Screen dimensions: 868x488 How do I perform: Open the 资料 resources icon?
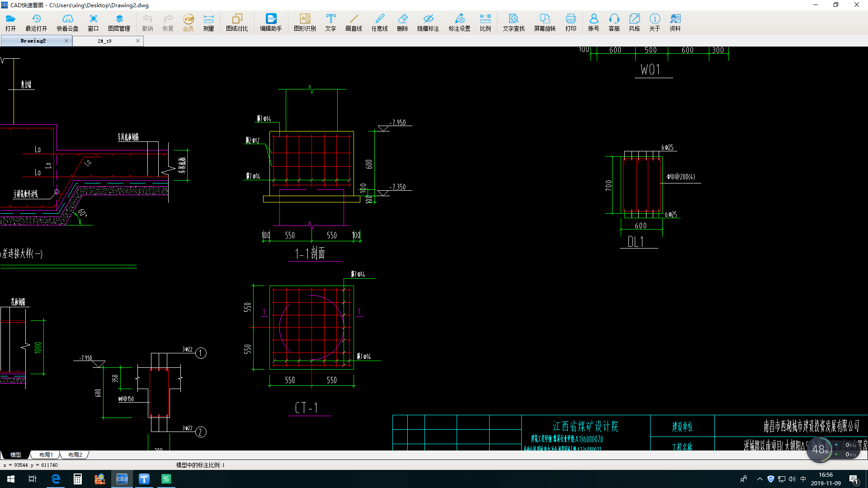(x=675, y=22)
